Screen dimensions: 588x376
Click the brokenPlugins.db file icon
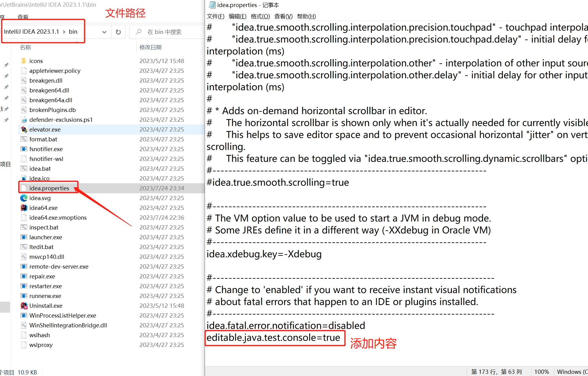(x=24, y=110)
